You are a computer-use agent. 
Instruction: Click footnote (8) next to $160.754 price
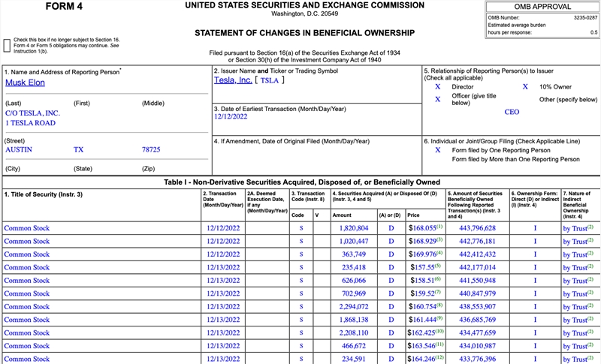pos(439,305)
